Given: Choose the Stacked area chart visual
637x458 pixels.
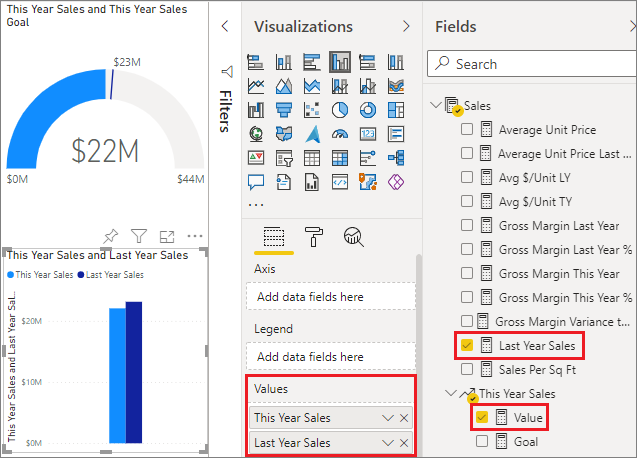Looking at the screenshot, I should pyautogui.click(x=312, y=86).
